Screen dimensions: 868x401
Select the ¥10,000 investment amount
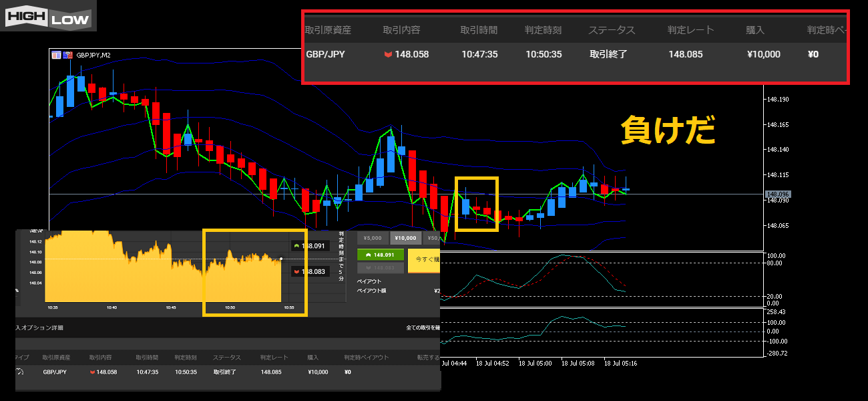click(x=406, y=237)
